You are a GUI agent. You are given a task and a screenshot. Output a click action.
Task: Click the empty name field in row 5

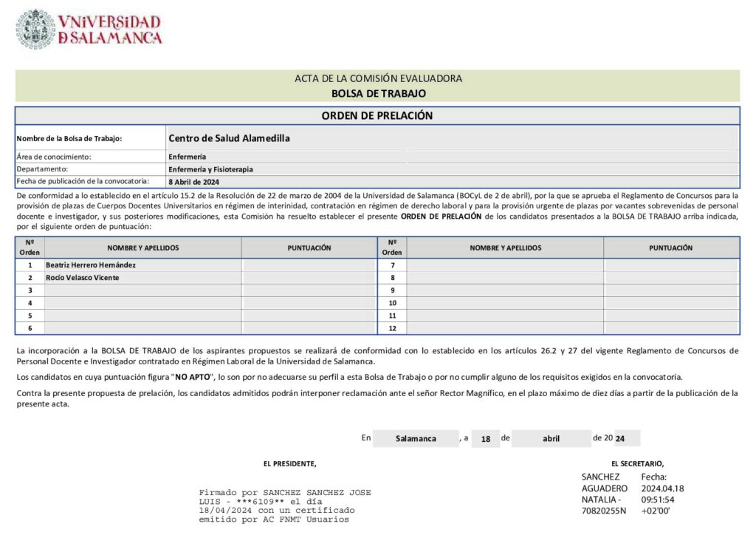click(142, 316)
